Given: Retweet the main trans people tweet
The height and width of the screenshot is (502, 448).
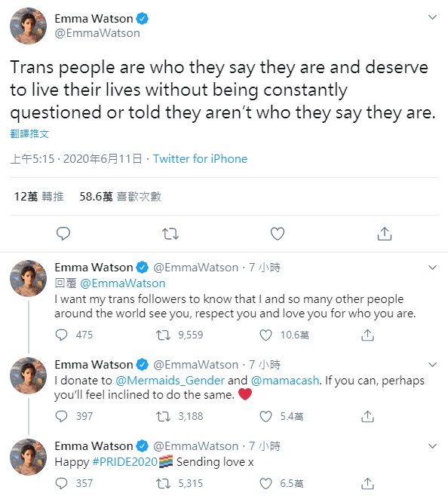Looking at the screenshot, I should [170, 234].
